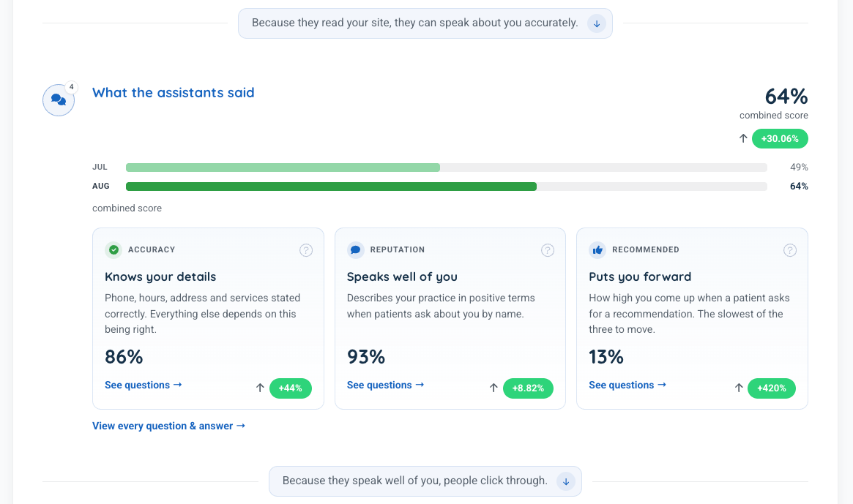Click the Reputation speech bubble icon
This screenshot has width=853, height=504.
356,249
